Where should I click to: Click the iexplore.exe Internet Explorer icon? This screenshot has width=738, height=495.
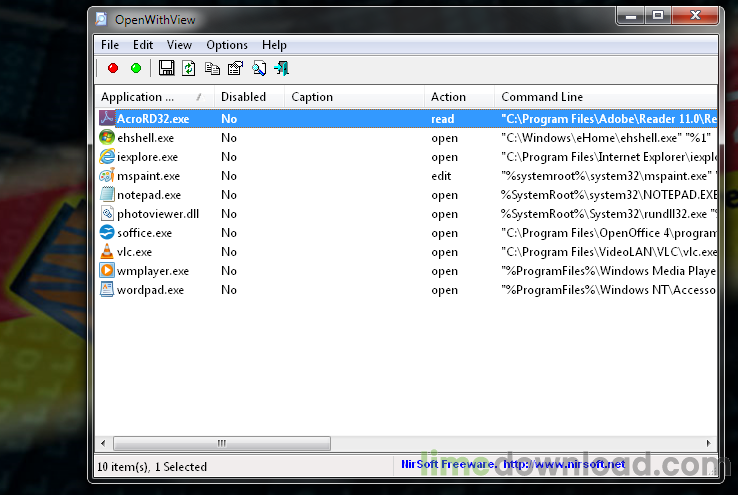pyautogui.click(x=107, y=156)
